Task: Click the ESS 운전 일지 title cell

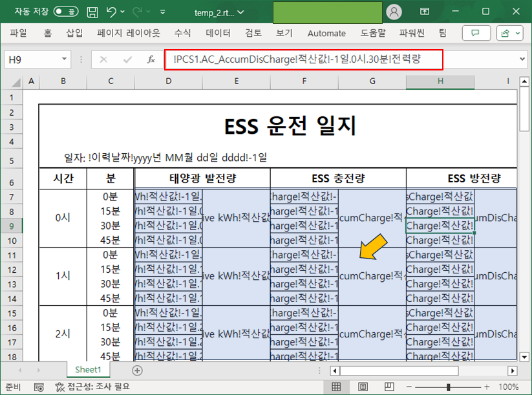Action: (x=290, y=126)
